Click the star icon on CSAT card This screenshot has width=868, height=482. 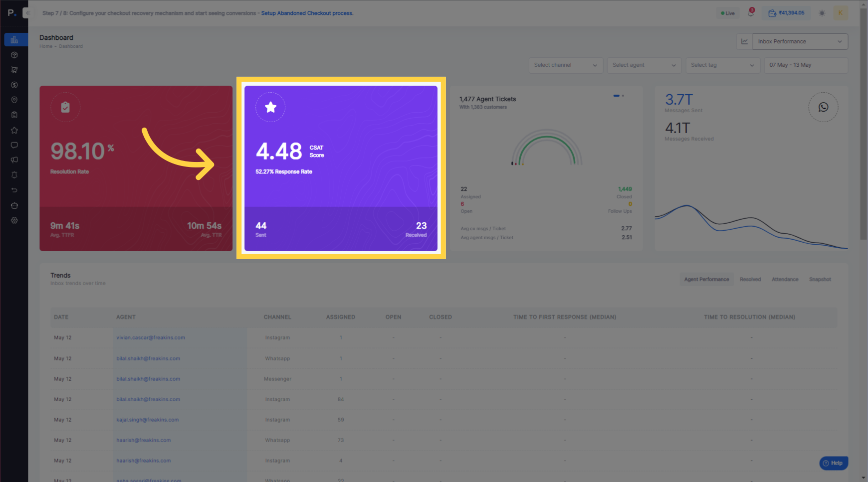point(270,107)
